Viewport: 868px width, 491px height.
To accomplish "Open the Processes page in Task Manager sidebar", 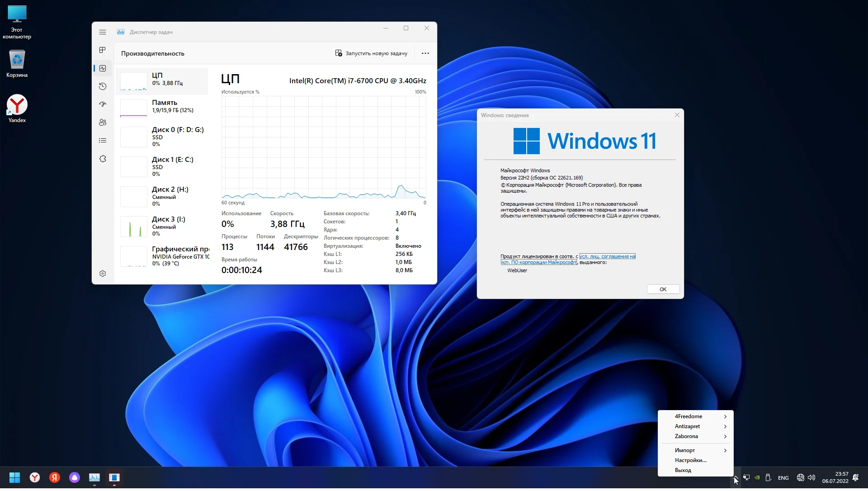I will (x=103, y=50).
